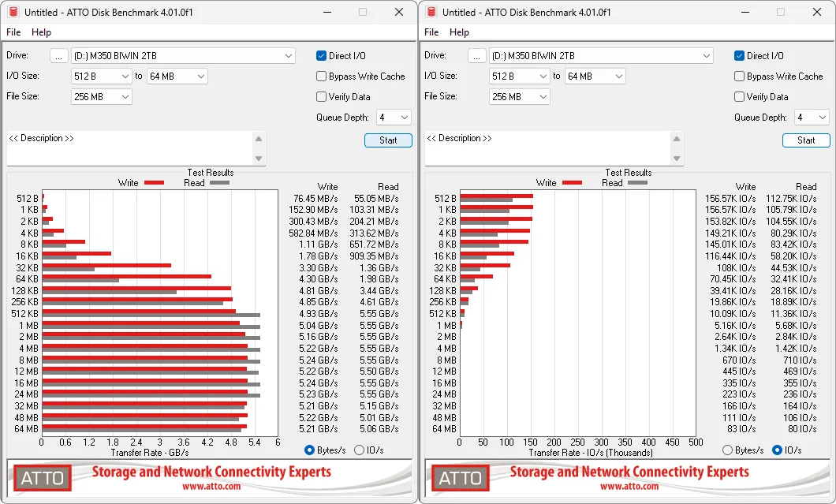
Task: Click ATTO logo in right window banner
Action: 460,479
